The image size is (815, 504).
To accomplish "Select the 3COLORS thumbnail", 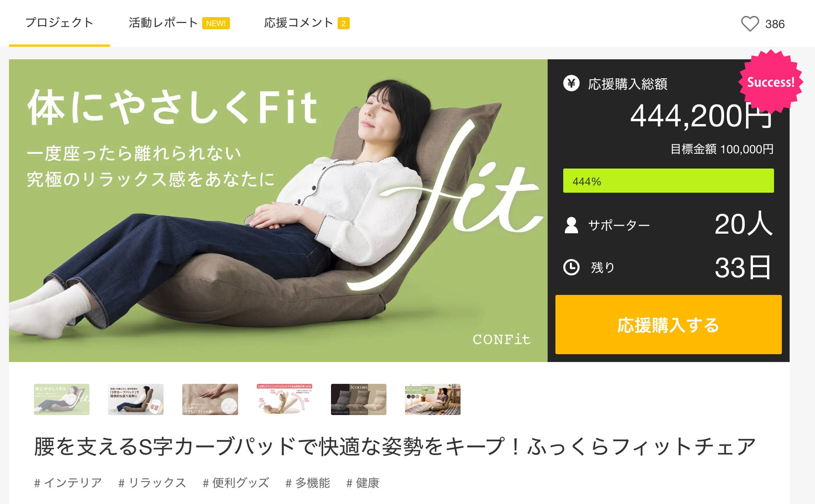I will [x=359, y=399].
